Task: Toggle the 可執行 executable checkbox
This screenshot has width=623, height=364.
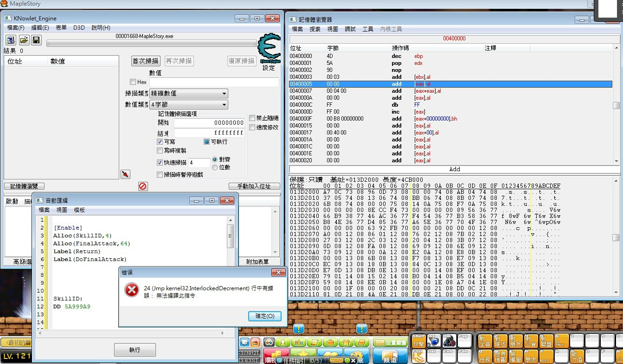Action: tap(207, 141)
